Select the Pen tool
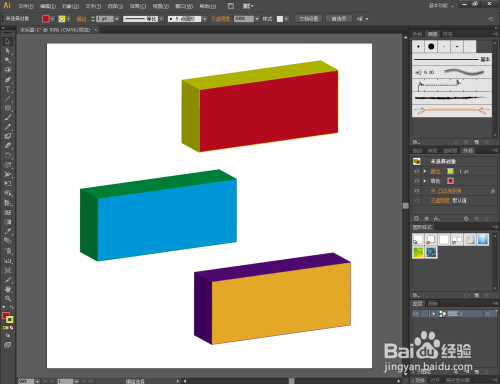This screenshot has width=500, height=384. click(8, 80)
